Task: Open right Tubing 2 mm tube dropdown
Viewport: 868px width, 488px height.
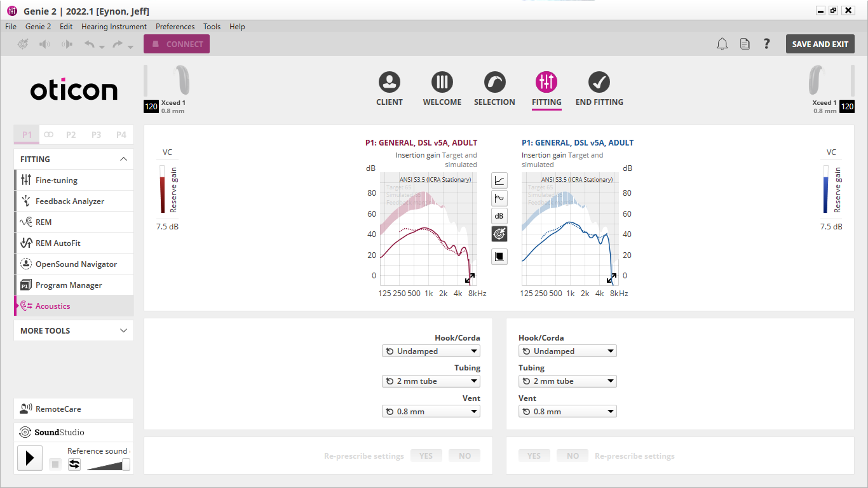Action: 567,381
